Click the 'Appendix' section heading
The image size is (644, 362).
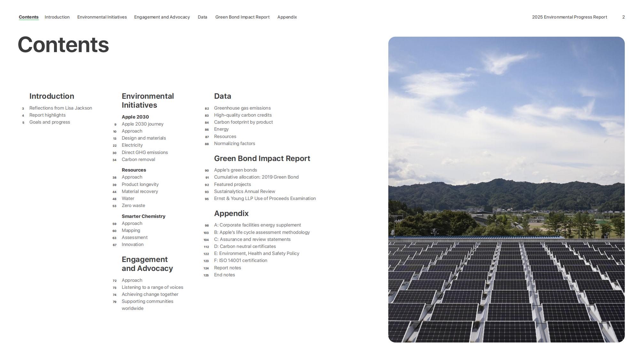pyautogui.click(x=231, y=213)
